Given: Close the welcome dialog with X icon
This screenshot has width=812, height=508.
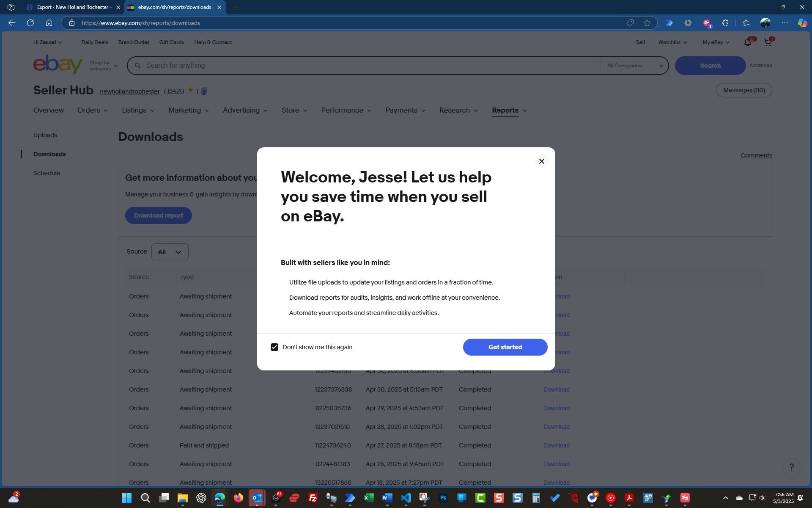Looking at the screenshot, I should click(541, 161).
